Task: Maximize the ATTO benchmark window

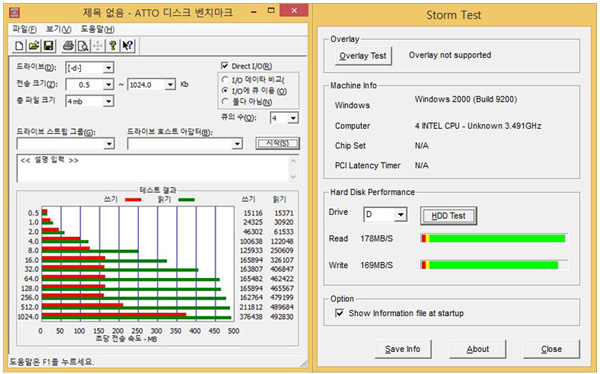Action: 271,11
